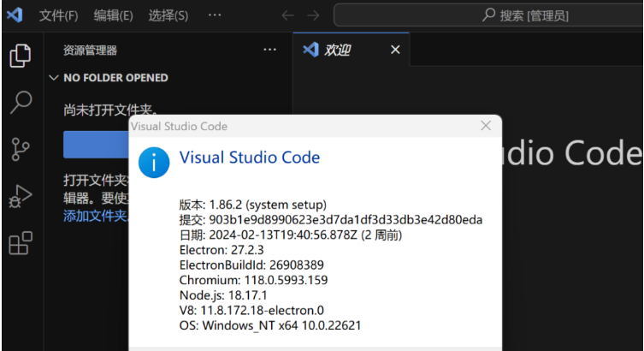Screen dimensions: 644x351
Task: Click the 版本: 1.86.2 (system setup) line
Action: [253, 205]
